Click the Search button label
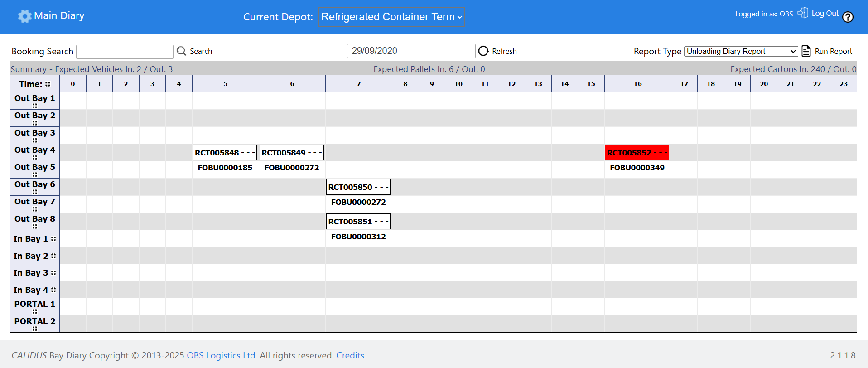 pyautogui.click(x=201, y=51)
